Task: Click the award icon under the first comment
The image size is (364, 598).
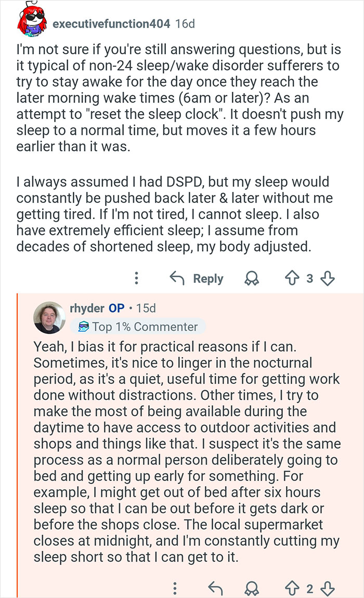Action: [252, 279]
